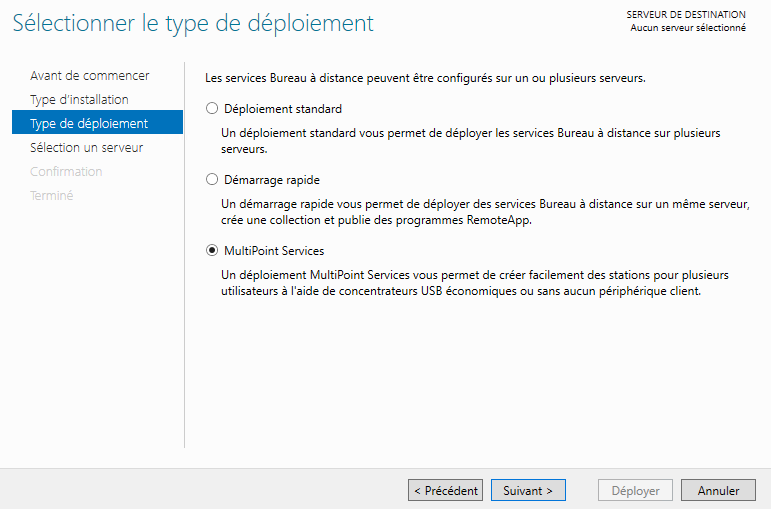Click the Terminé step in sidebar
This screenshot has width=771, height=509.
[52, 195]
